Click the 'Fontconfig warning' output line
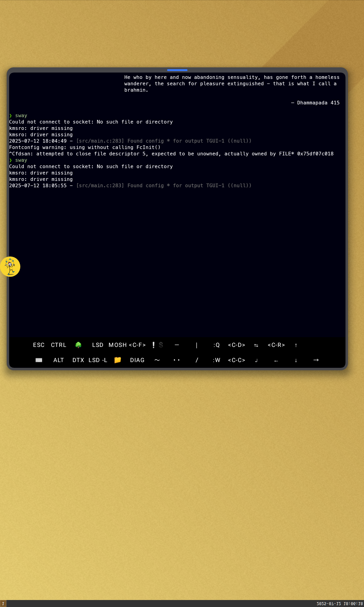The image size is (364, 607). coord(85,148)
